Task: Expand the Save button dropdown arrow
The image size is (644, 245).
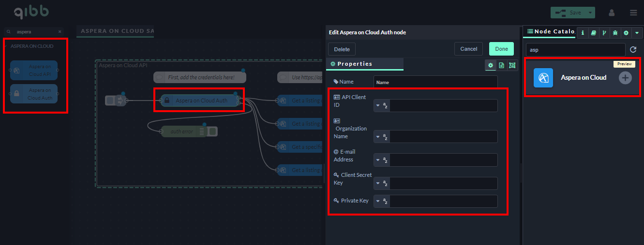Action: (590, 13)
